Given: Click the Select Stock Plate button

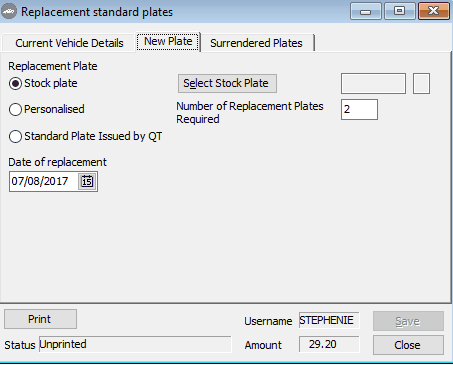Looking at the screenshot, I should coord(227,83).
